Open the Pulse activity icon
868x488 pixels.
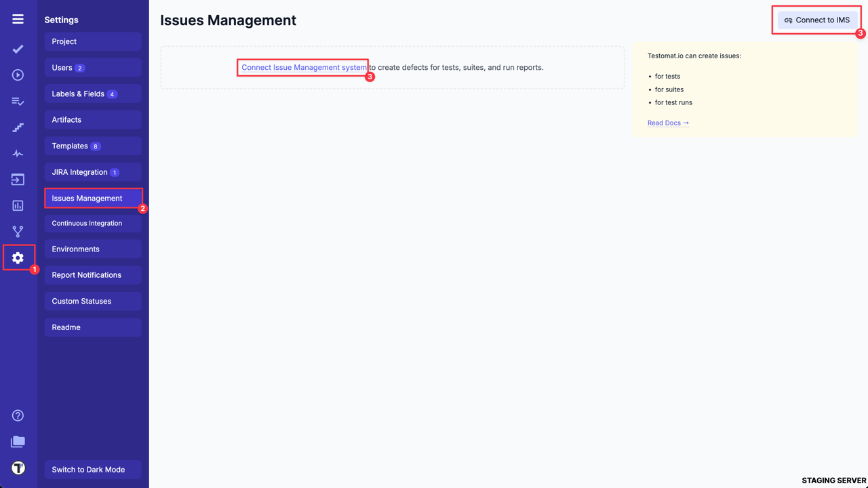18,154
